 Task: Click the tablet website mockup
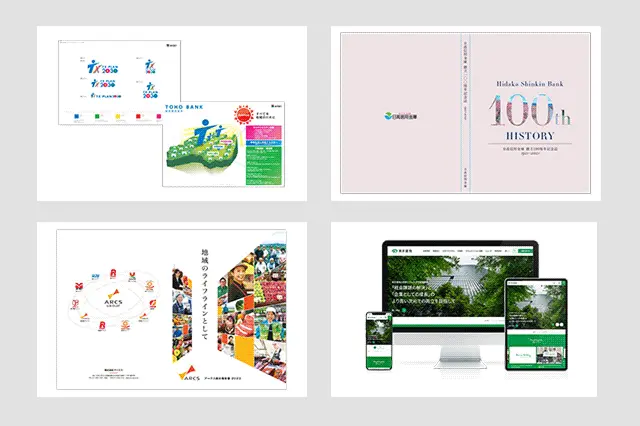(x=536, y=324)
